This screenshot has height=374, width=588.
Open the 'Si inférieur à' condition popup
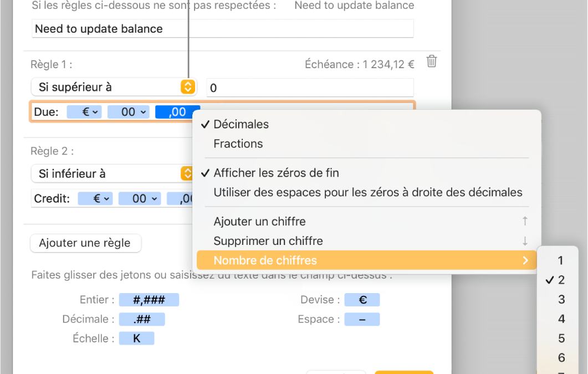[112, 173]
